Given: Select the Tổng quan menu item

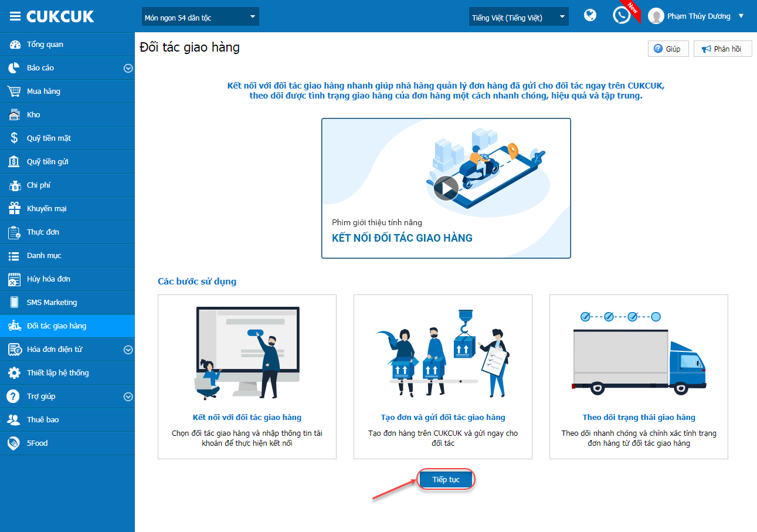Looking at the screenshot, I should [67, 45].
